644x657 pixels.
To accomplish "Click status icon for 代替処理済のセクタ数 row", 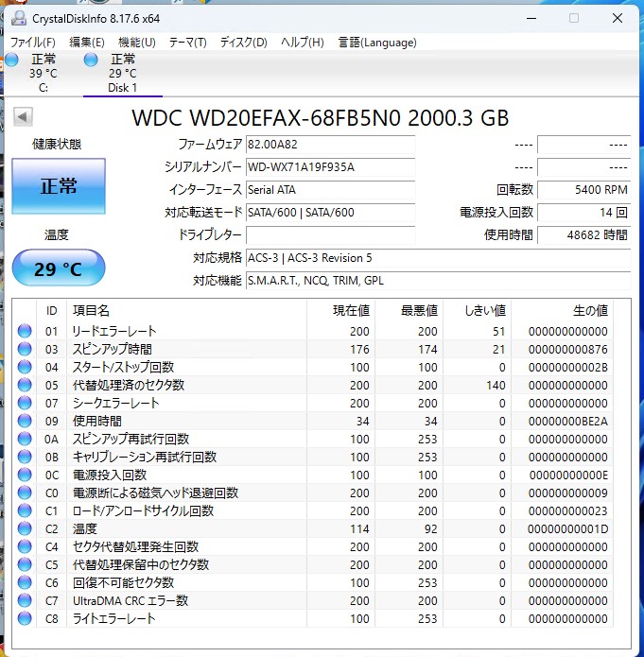I will pyautogui.click(x=25, y=385).
